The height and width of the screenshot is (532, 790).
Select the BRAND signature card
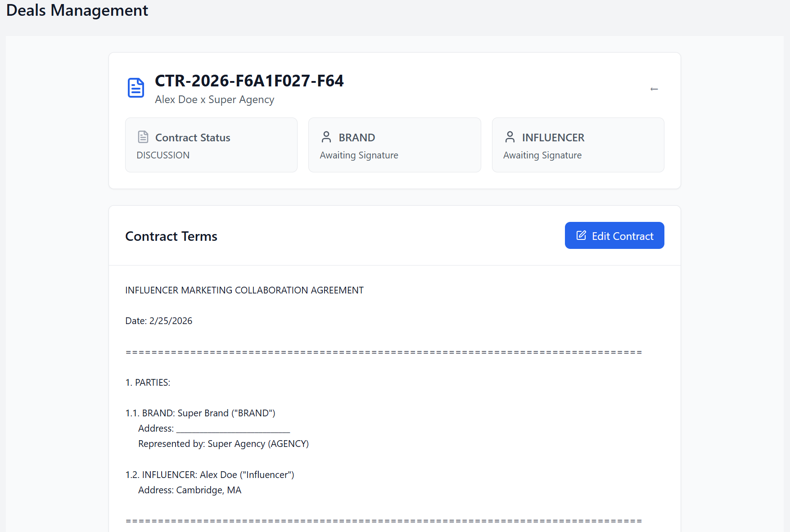(394, 145)
